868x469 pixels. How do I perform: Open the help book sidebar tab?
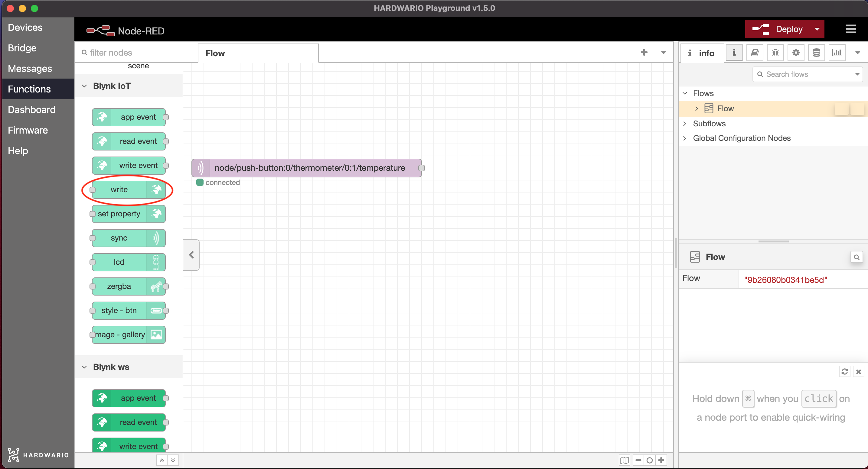click(x=755, y=53)
